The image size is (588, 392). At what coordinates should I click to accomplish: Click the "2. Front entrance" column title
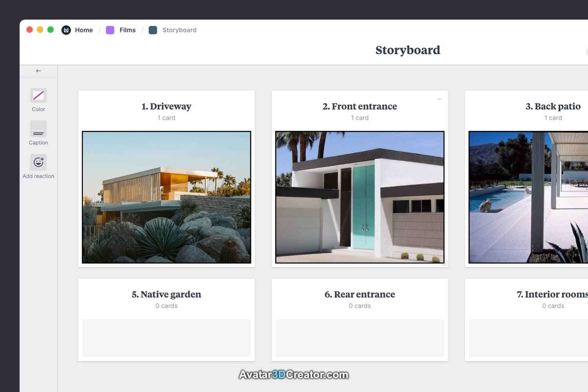tap(360, 106)
